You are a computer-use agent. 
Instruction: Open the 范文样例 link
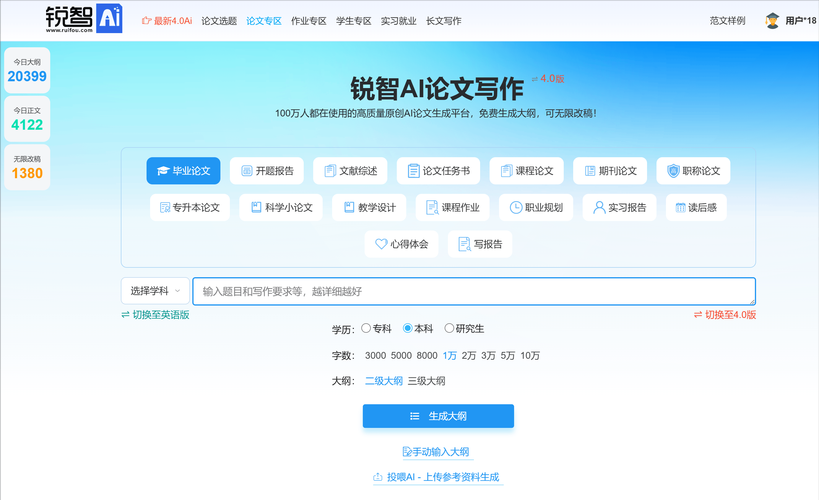pyautogui.click(x=727, y=21)
